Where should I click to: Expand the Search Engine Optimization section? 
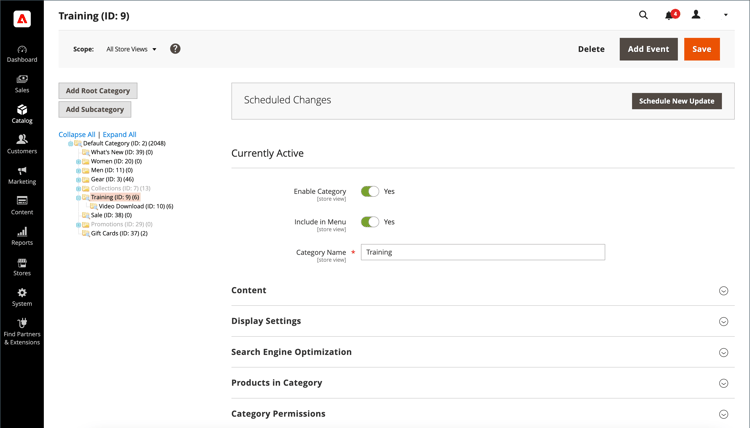(723, 352)
